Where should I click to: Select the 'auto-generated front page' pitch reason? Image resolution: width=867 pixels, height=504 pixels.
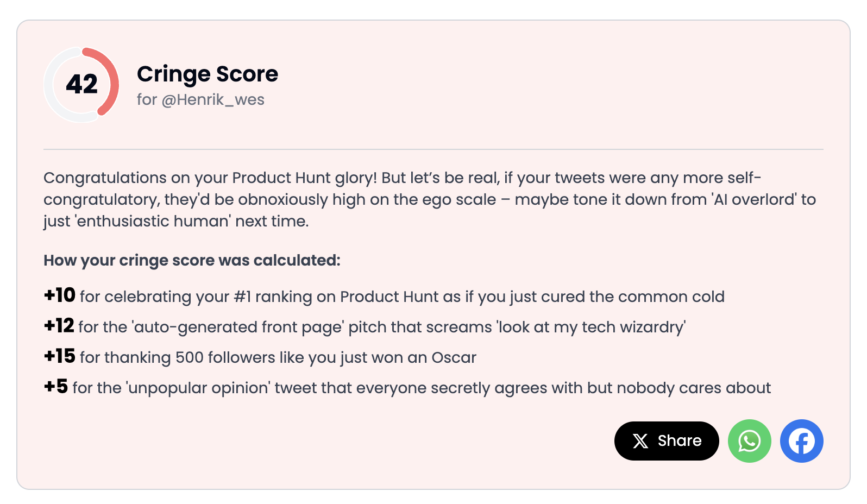(382, 327)
